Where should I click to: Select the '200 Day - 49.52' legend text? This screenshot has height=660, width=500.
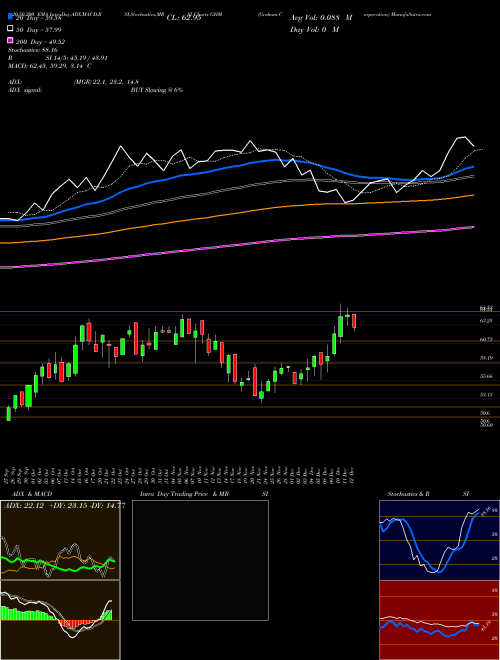coord(41,42)
